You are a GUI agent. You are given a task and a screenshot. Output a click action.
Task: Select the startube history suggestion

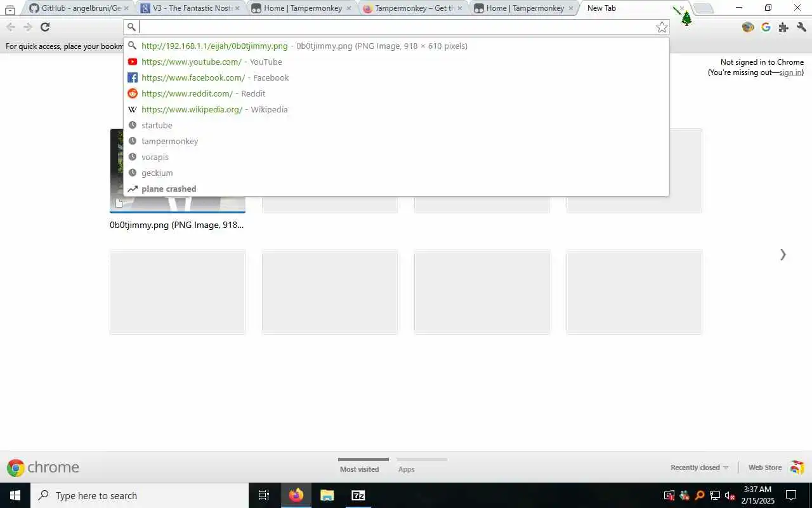[396, 125]
